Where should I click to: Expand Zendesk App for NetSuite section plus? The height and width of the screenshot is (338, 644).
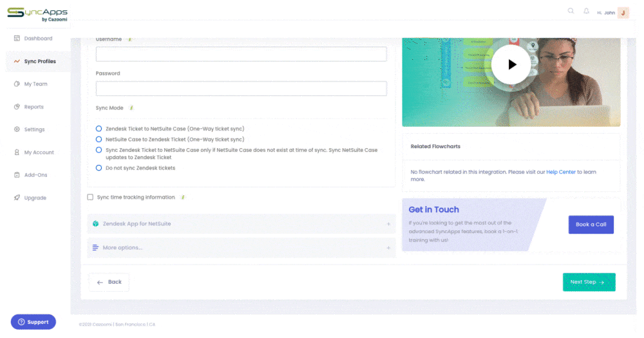pos(388,224)
